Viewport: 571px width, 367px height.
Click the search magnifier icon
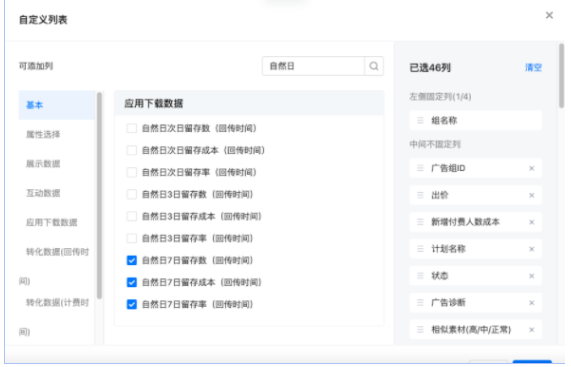374,66
